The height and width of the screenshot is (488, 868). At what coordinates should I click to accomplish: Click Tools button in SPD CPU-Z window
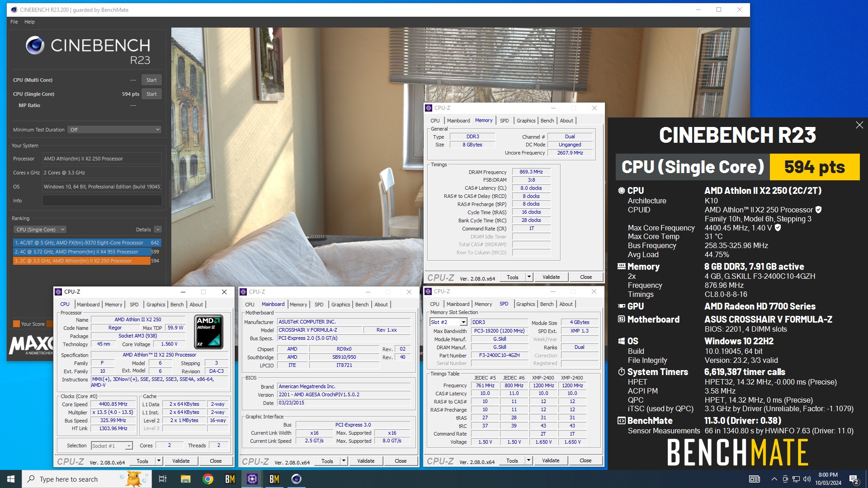pyautogui.click(x=512, y=460)
